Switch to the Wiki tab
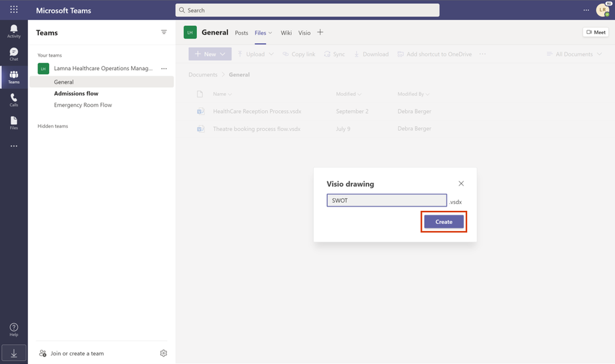This screenshot has width=615, height=364. (286, 33)
